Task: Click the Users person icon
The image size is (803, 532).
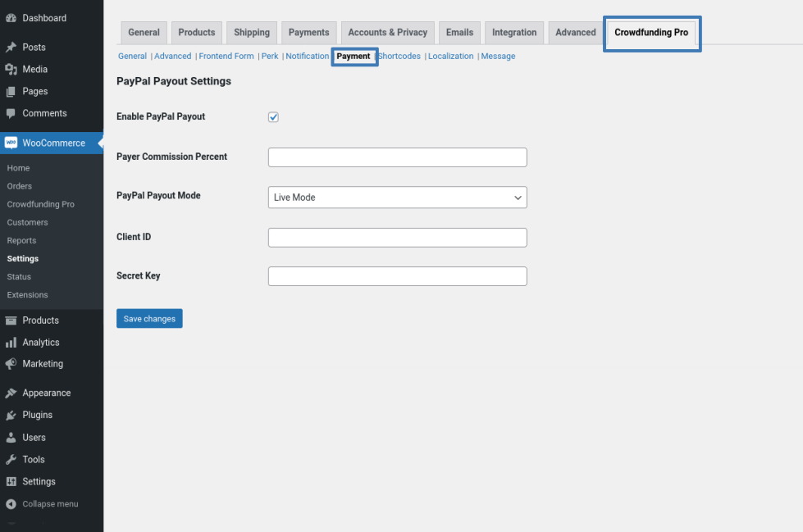Action: [x=11, y=437]
